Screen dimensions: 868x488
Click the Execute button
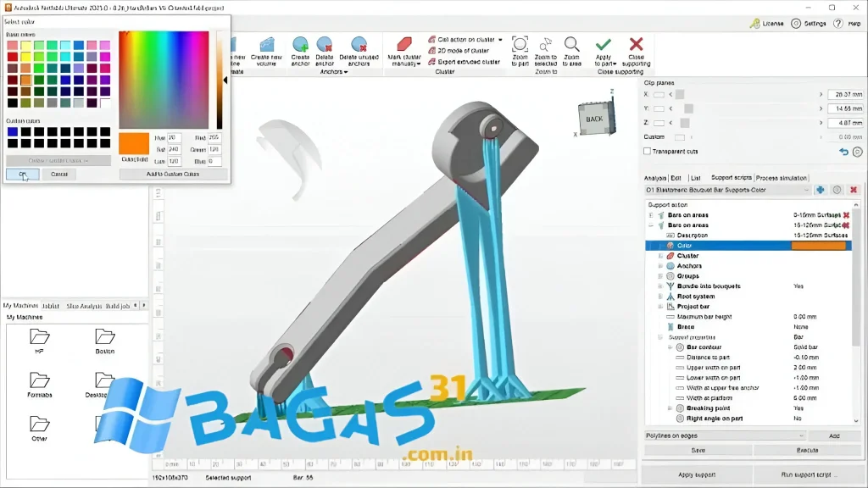807,451
